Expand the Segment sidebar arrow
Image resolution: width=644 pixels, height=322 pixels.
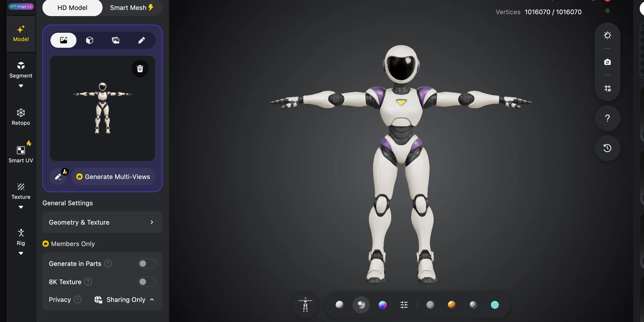(21, 86)
